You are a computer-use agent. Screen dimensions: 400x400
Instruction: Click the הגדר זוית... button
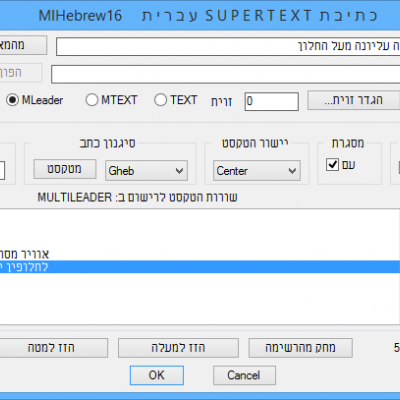pos(354,100)
